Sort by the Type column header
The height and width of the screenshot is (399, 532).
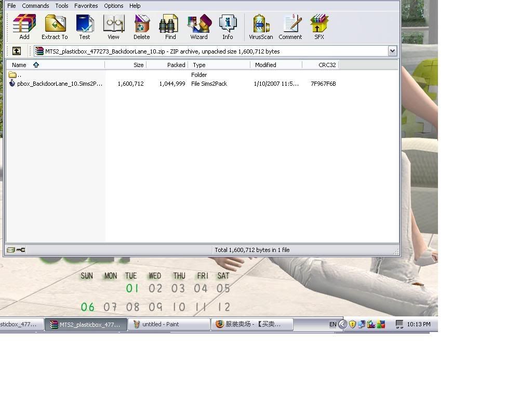pos(219,65)
